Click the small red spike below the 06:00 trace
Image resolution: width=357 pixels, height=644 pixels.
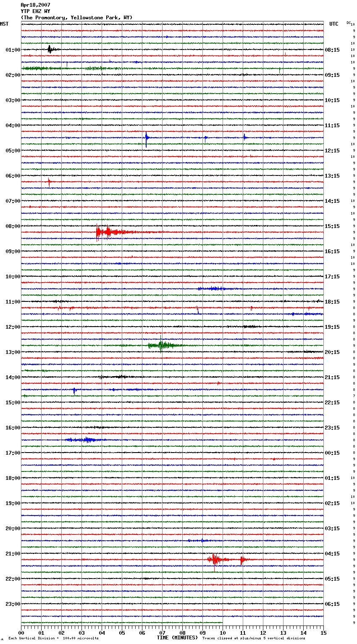pos(49,182)
